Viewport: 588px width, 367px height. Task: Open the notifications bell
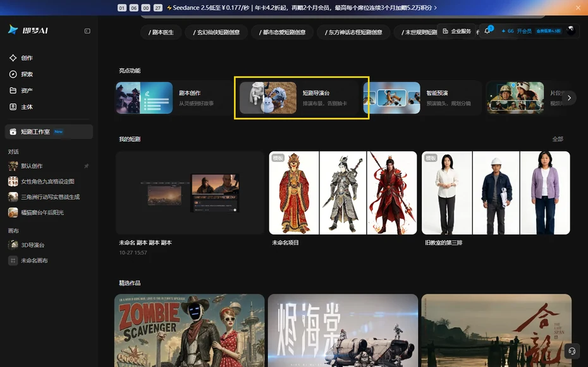pyautogui.click(x=487, y=31)
